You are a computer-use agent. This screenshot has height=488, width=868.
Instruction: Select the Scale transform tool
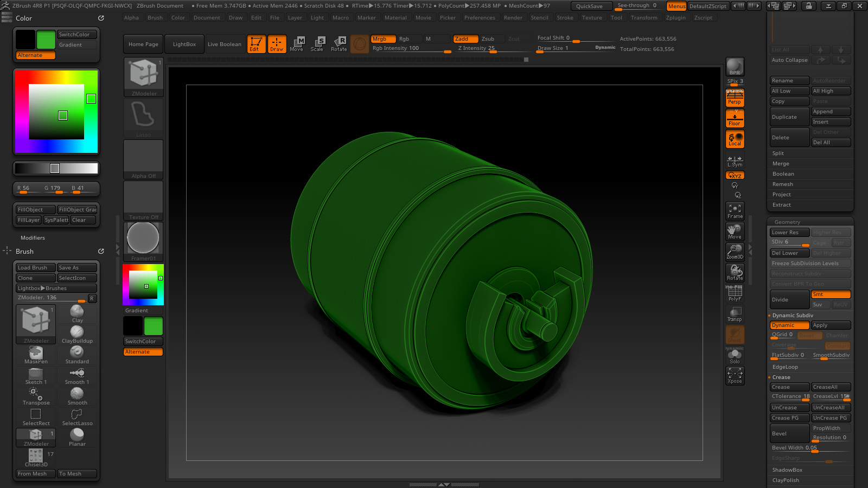317,44
